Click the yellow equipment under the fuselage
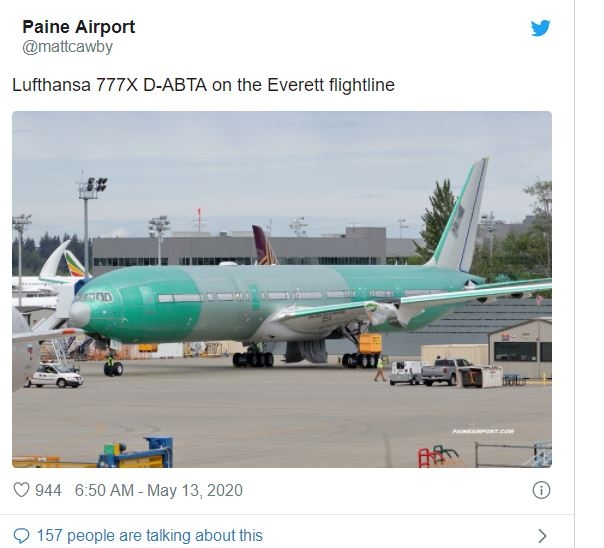The image size is (604, 548). pyautogui.click(x=369, y=343)
